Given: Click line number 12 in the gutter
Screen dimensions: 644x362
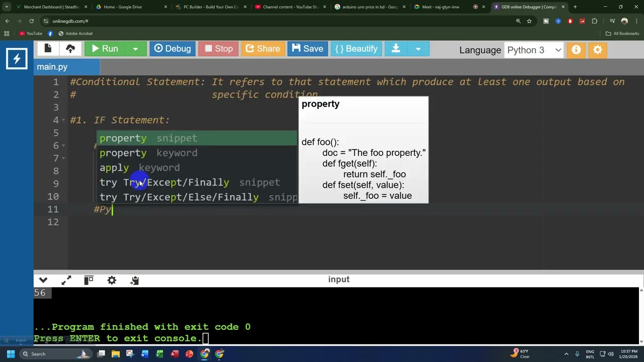Looking at the screenshot, I should pos(53,222).
